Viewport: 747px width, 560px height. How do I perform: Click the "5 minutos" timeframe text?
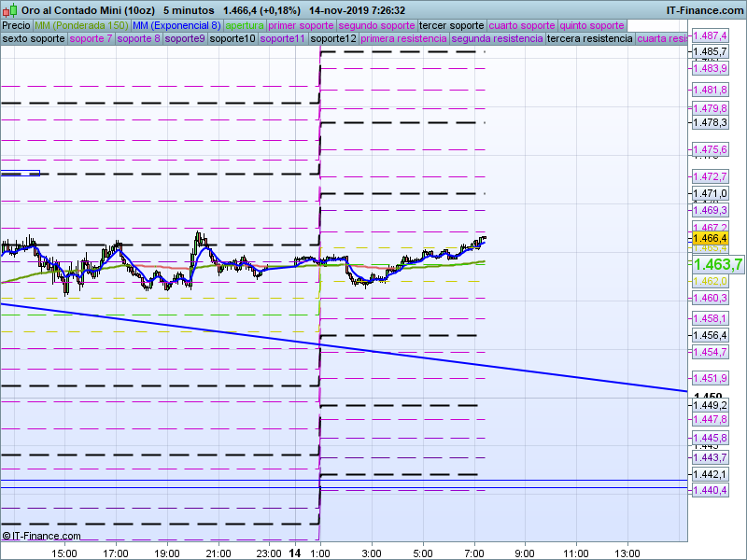click(x=188, y=10)
